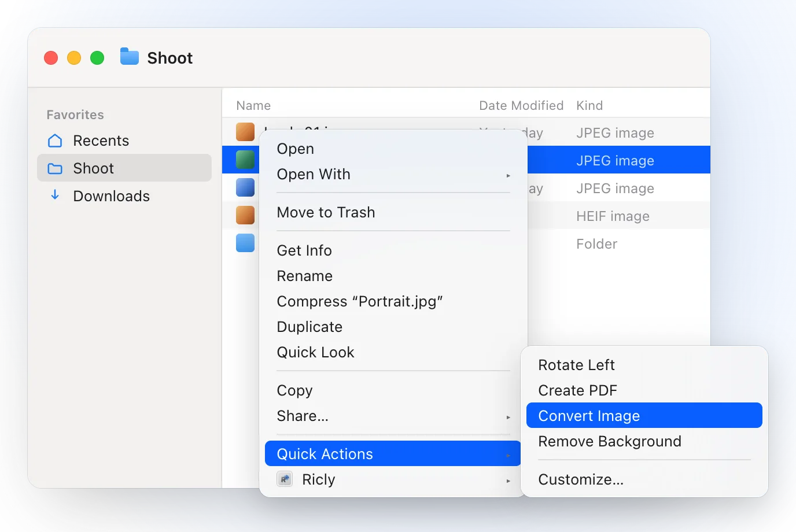
Task: Minimize window with yellow button
Action: (74, 58)
